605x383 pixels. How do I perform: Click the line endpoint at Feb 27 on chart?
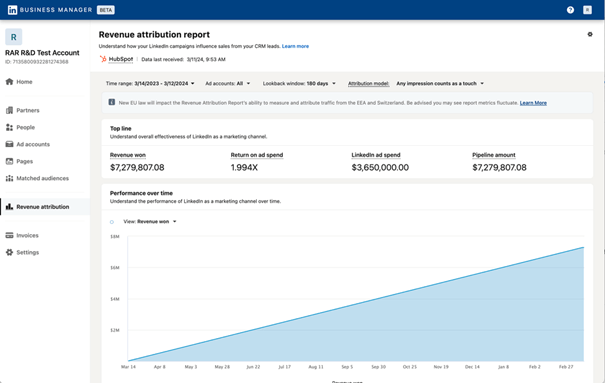583,247
